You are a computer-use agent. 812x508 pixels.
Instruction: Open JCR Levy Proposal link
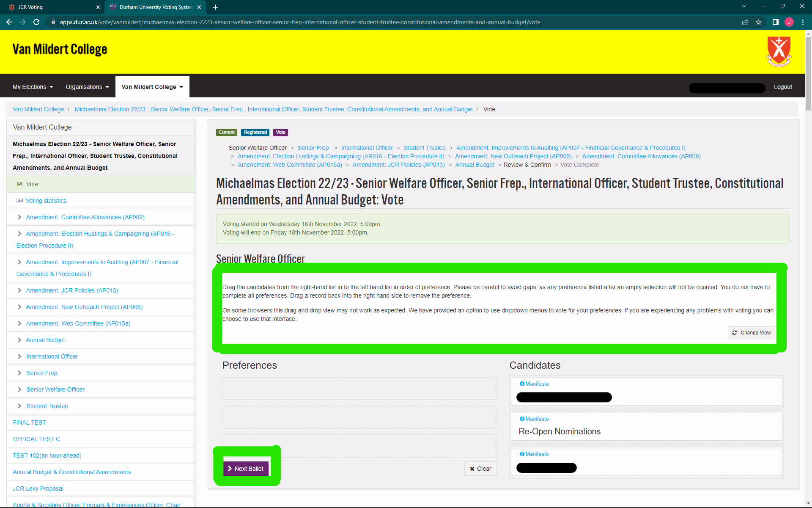(38, 489)
